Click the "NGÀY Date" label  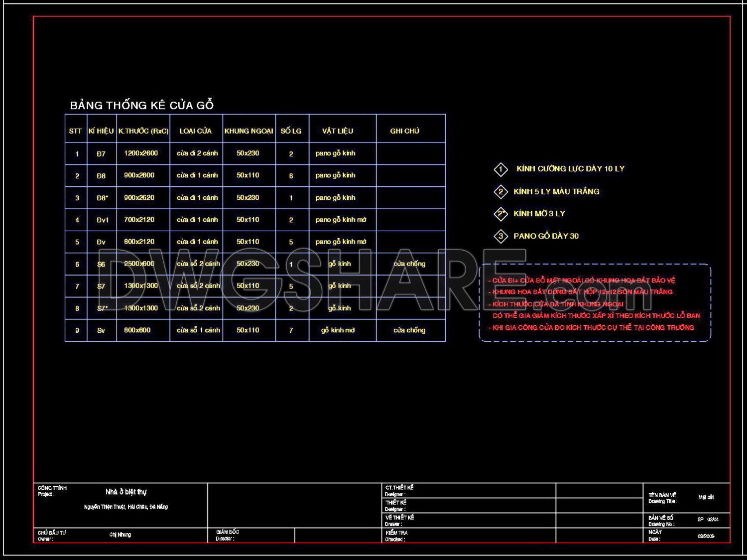[x=655, y=536]
